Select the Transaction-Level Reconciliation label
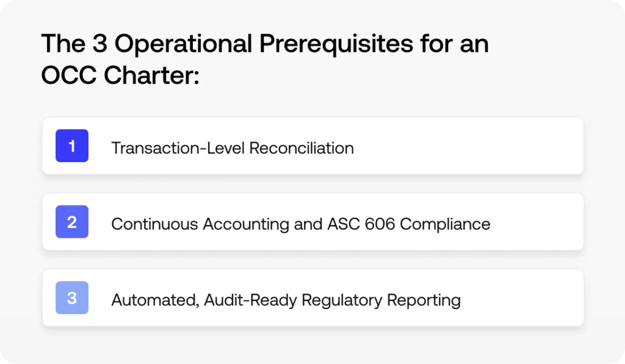The height and width of the screenshot is (364, 625). click(232, 148)
